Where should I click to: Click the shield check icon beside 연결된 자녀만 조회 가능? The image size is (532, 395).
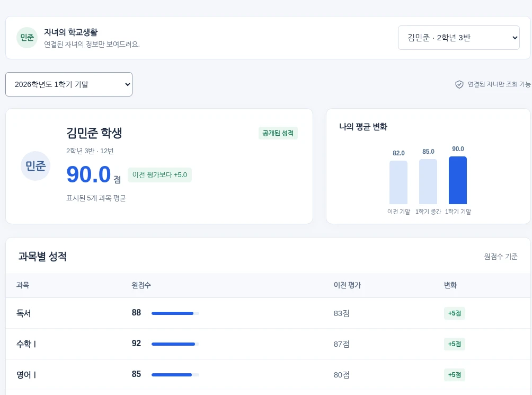coord(459,84)
